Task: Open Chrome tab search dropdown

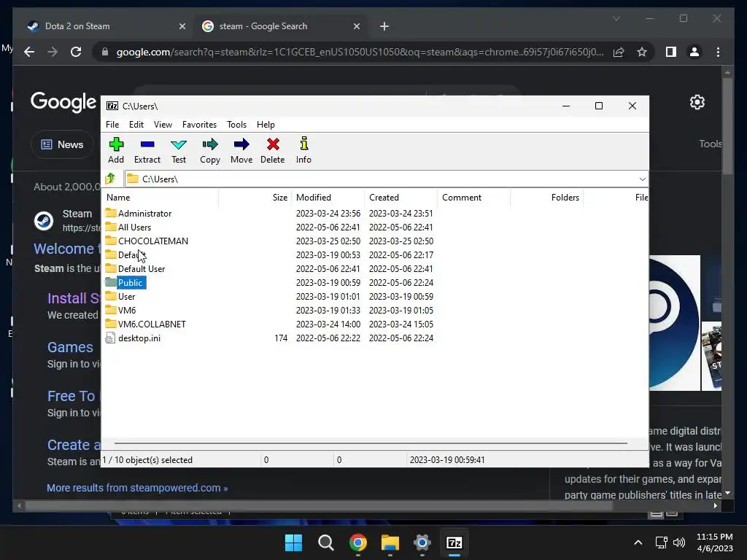Action: pyautogui.click(x=616, y=18)
